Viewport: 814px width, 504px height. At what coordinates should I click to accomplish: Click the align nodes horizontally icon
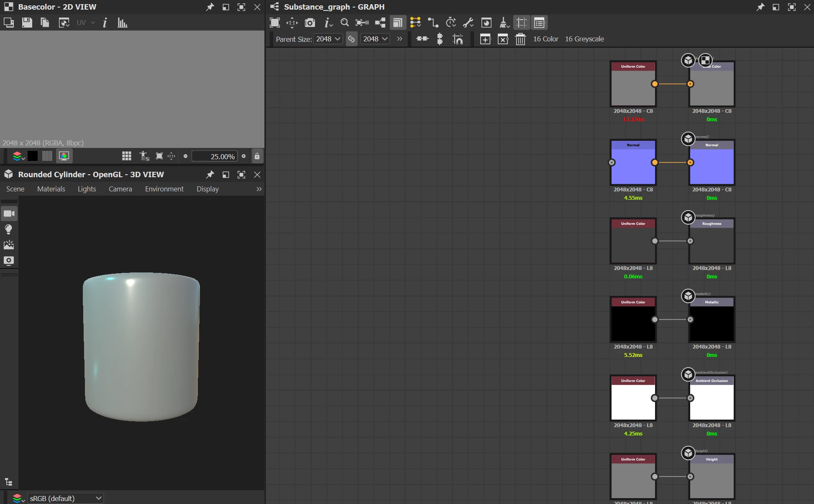point(422,39)
